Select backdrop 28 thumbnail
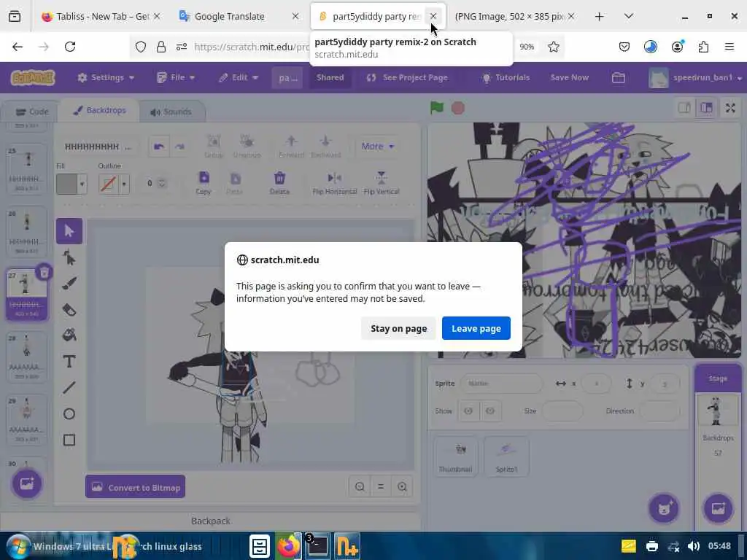Image resolution: width=747 pixels, height=560 pixels. click(26, 357)
